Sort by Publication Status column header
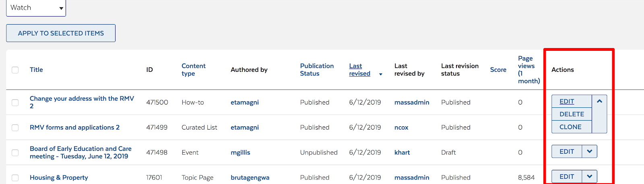This screenshot has width=644, height=184. point(317,70)
